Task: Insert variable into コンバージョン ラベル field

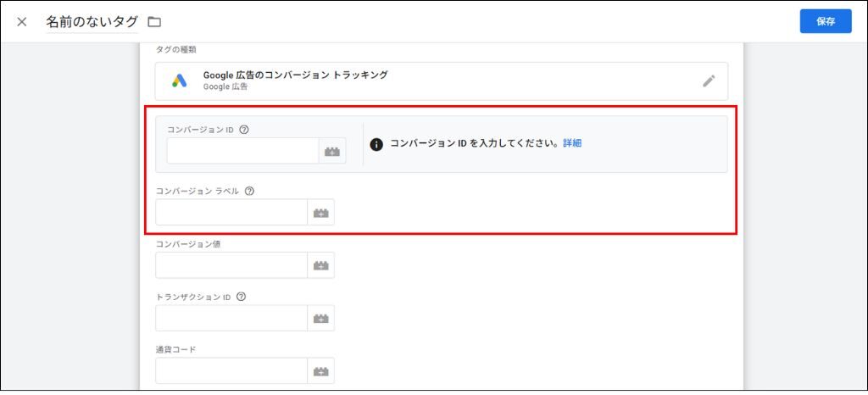Action: click(x=321, y=213)
